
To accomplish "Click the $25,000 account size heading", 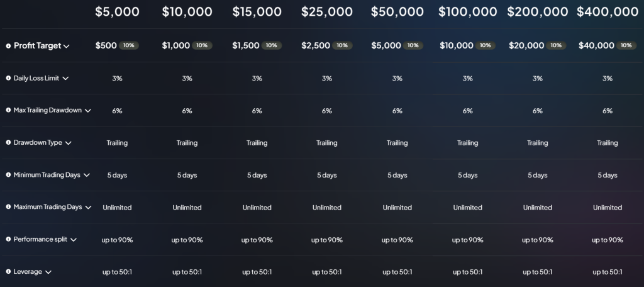I will pos(327,12).
